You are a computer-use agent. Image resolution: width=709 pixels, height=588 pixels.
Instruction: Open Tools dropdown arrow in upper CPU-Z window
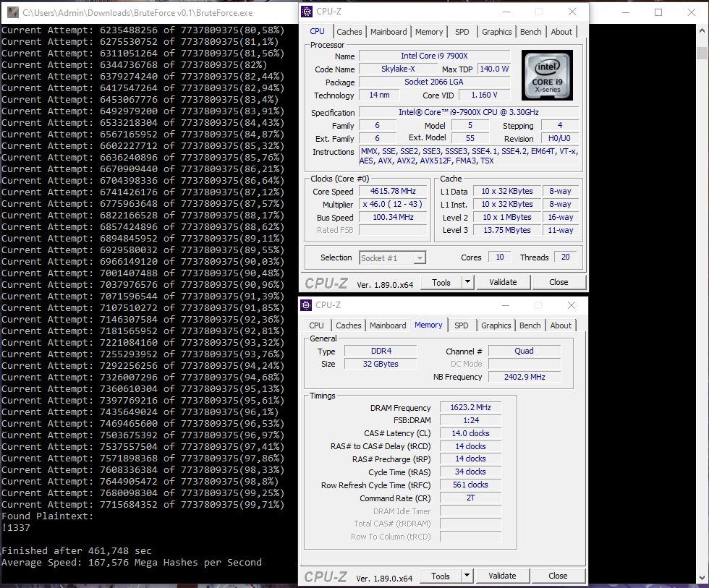coord(467,282)
